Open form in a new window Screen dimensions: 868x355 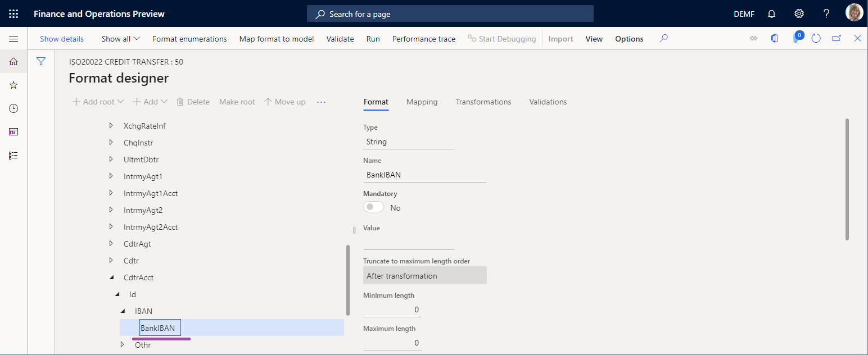click(x=836, y=38)
